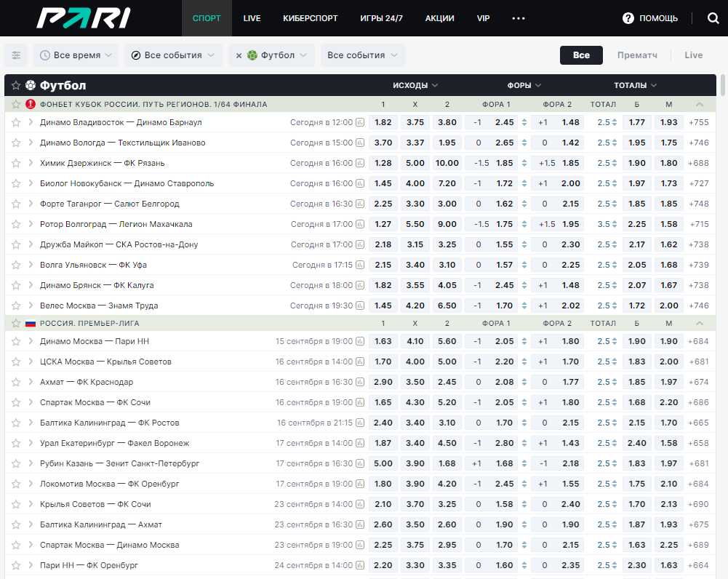The image size is (728, 579).
Task: Open Игры 24/7 menu item
Action: [381, 18]
